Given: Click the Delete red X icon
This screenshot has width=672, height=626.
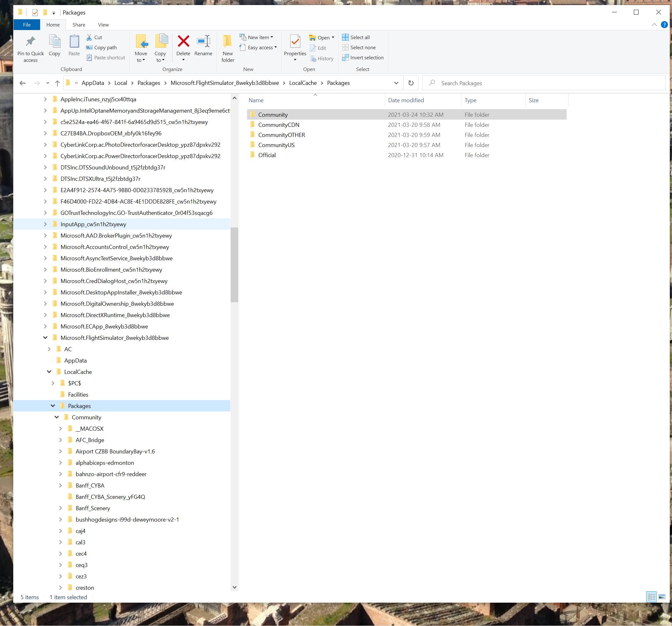Looking at the screenshot, I should [x=183, y=42].
